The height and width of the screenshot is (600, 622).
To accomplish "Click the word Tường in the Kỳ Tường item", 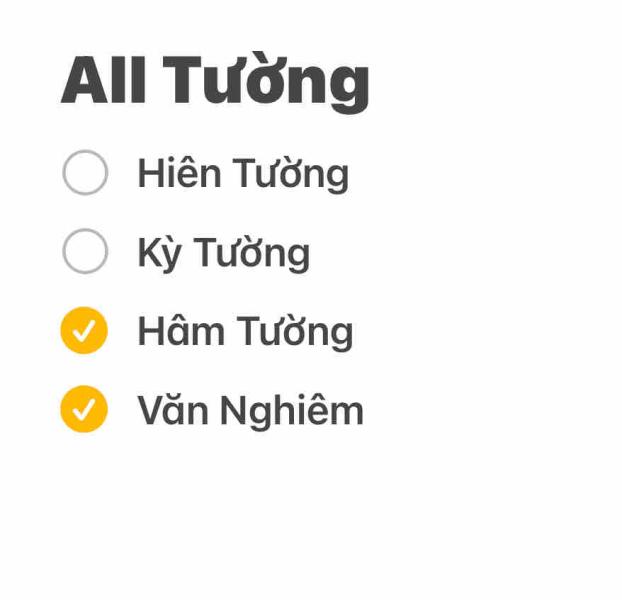I will [251, 254].
